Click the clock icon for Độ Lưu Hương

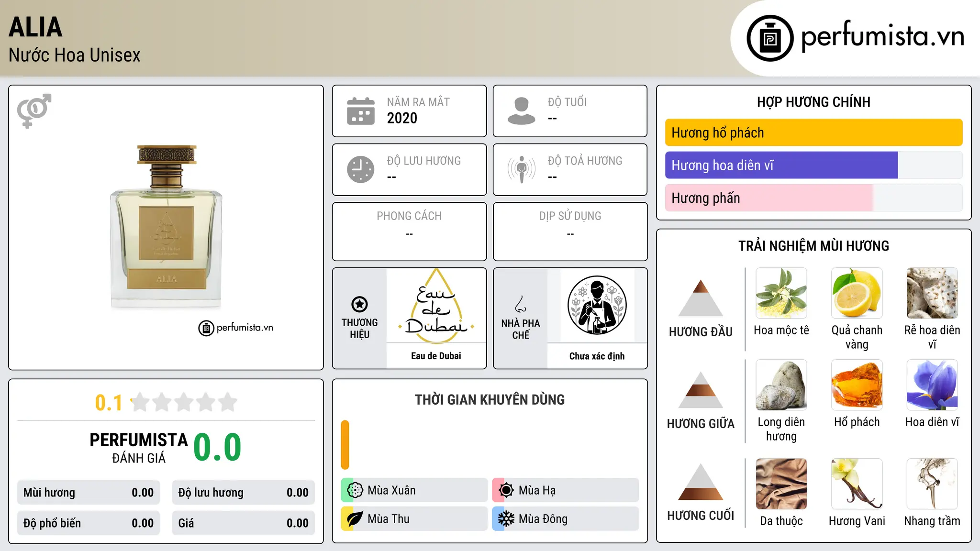[361, 169]
